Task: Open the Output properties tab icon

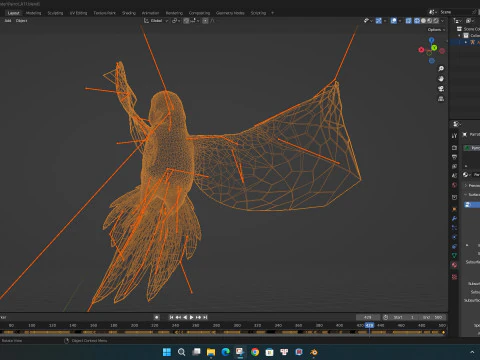Action: coord(454,157)
